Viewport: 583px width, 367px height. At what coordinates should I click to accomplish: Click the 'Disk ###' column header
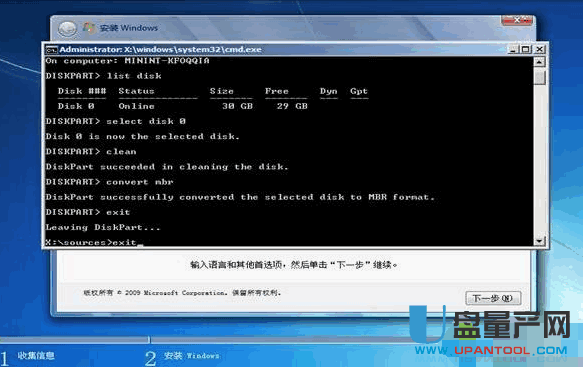82,91
